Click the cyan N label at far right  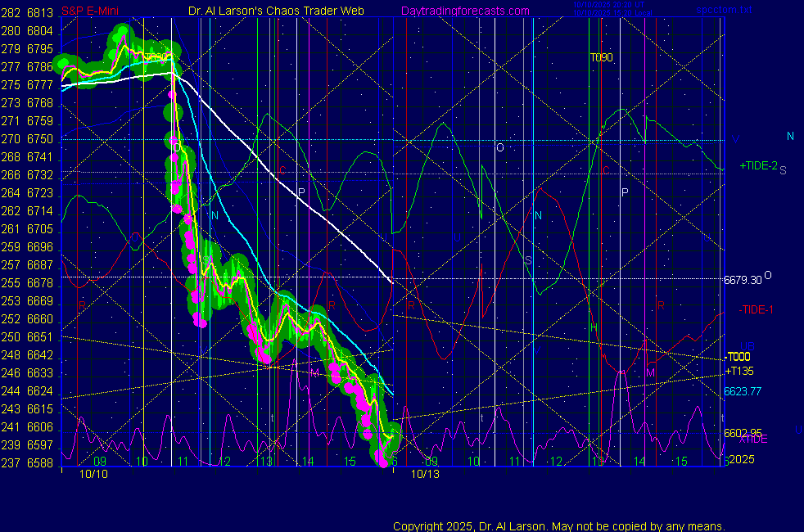(790, 137)
